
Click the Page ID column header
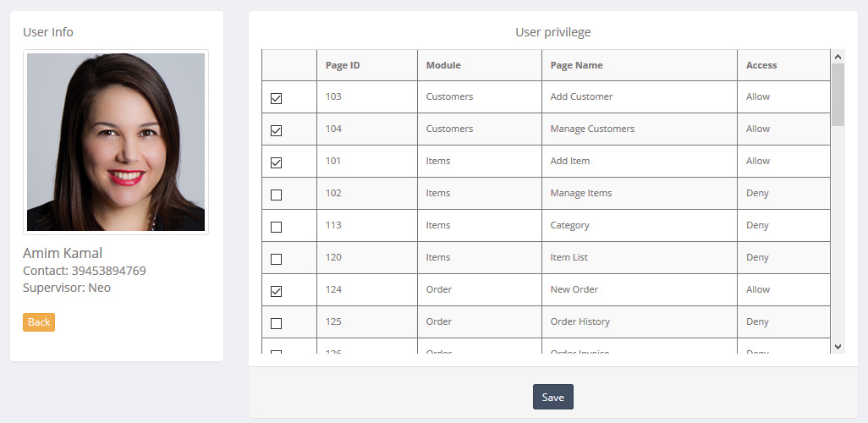[x=343, y=65]
